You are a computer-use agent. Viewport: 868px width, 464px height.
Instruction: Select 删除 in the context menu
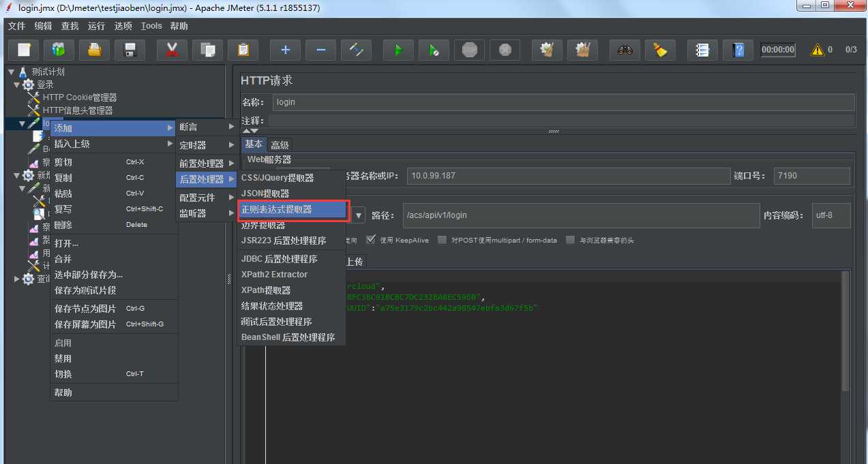[x=113, y=225]
